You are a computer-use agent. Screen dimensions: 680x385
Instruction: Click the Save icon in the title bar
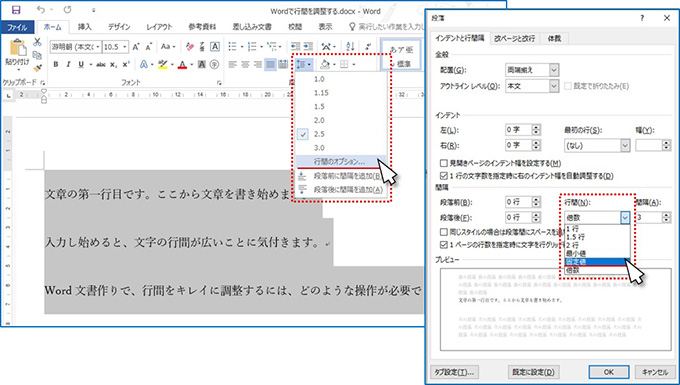coord(16,10)
